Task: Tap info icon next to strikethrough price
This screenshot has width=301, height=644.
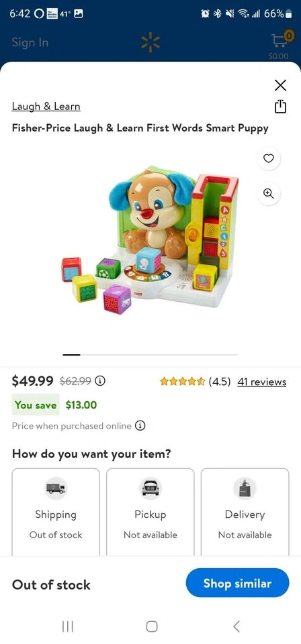Action: click(x=100, y=381)
